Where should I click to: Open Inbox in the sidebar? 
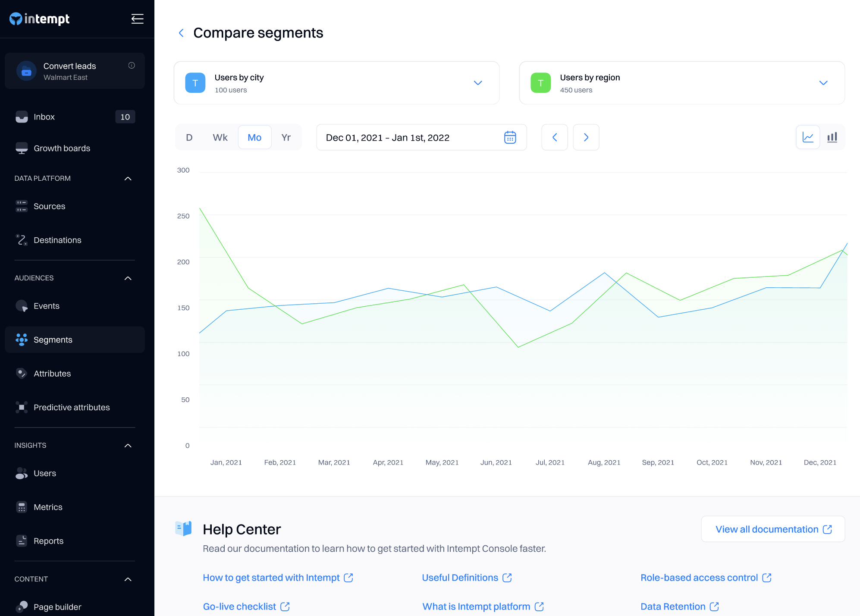[44, 117]
